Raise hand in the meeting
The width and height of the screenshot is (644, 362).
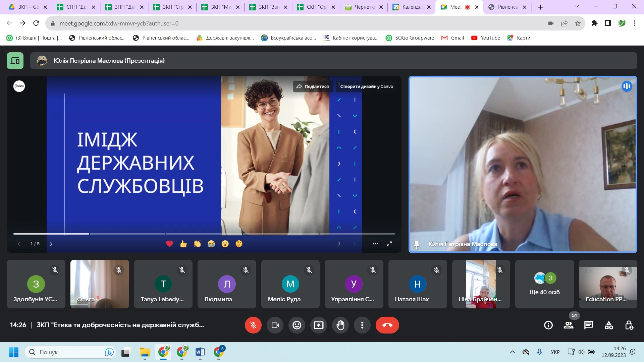(x=340, y=325)
